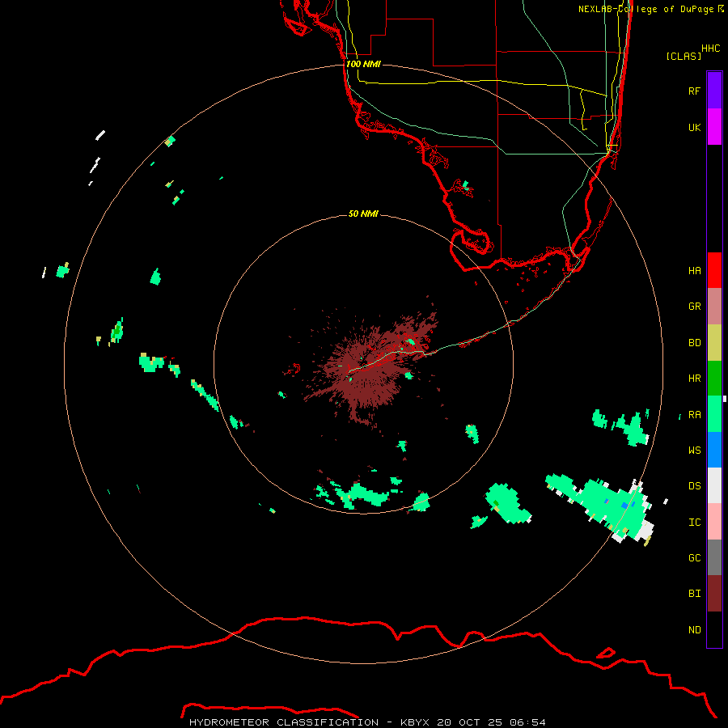Click the UK legend label
Screen dimensions: 728x728
pos(694,128)
